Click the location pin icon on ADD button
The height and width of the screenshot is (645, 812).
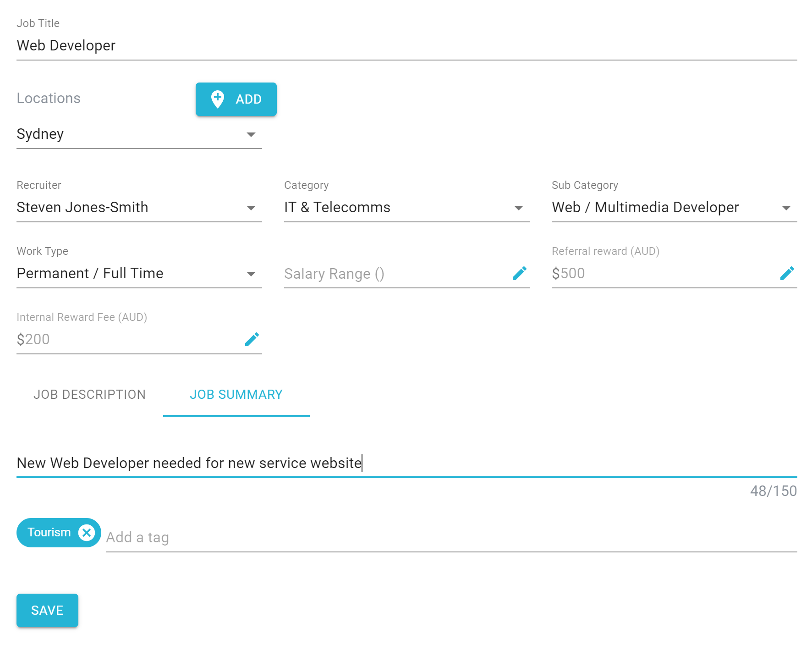coord(217,99)
